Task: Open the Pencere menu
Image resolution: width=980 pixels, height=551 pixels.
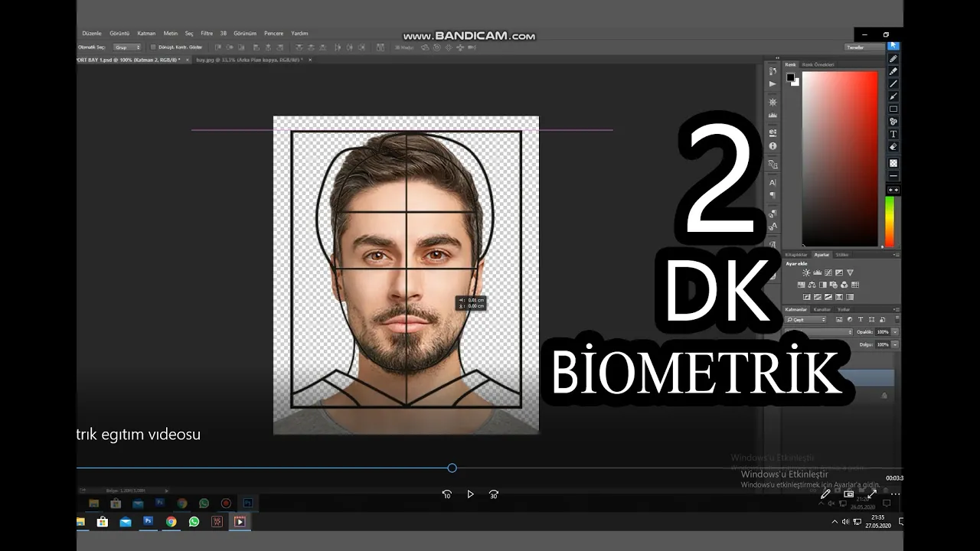Action: [273, 34]
